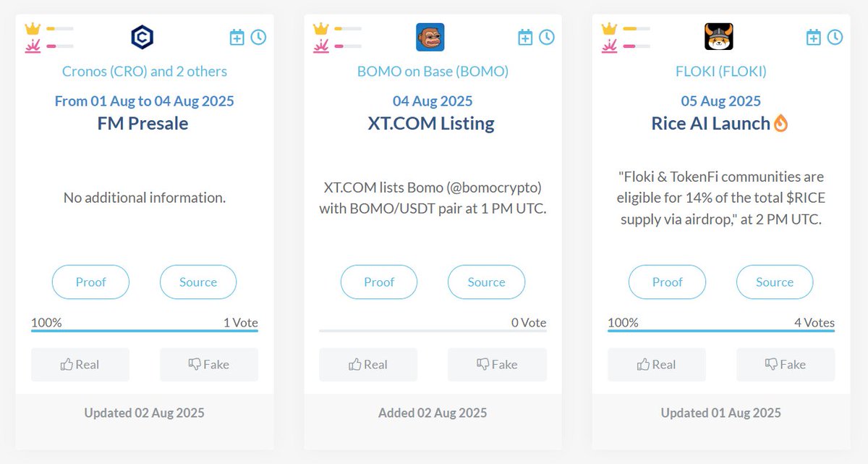
Task: Click the crown rating icon on FLOKI card
Action: click(610, 28)
